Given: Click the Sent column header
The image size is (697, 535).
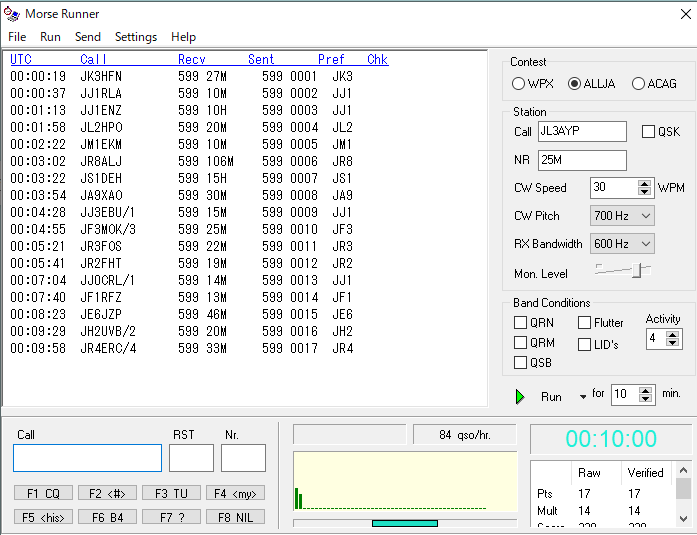Looking at the screenshot, I should click(261, 59).
